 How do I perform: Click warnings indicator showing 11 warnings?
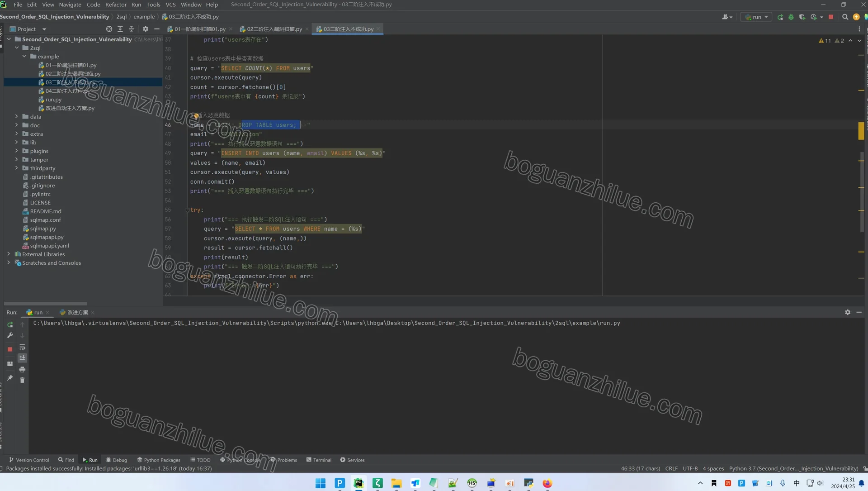point(825,41)
